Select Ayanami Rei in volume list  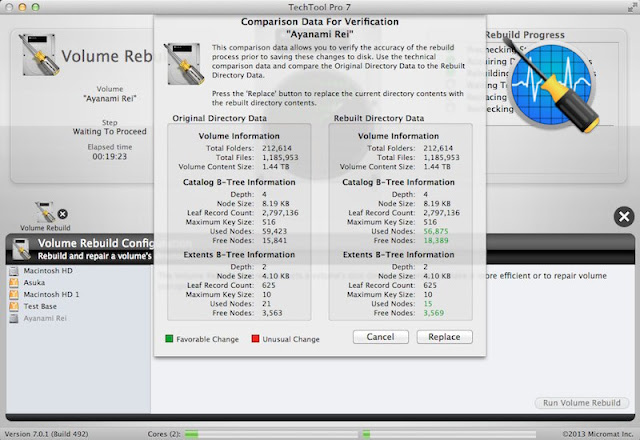pos(45,318)
